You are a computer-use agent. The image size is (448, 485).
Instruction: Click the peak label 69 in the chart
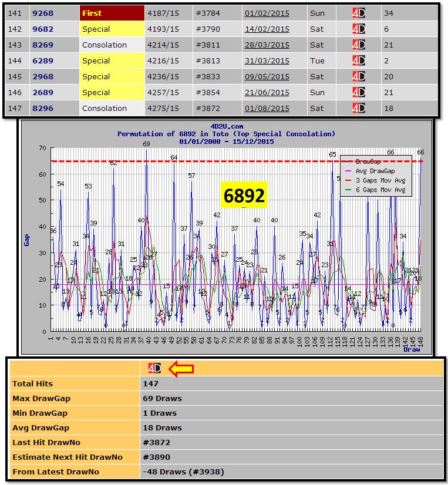(146, 144)
